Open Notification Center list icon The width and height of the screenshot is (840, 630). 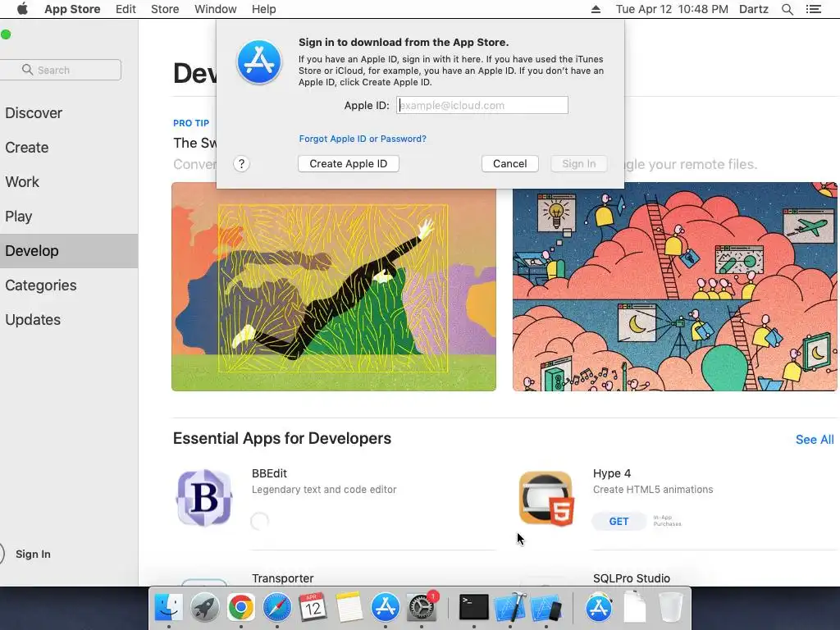(x=813, y=9)
